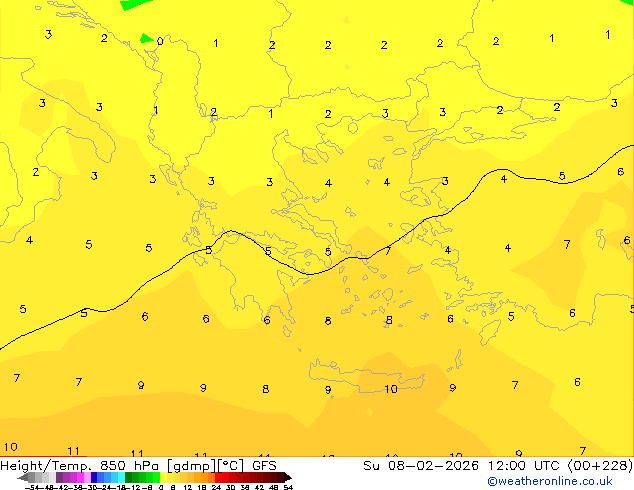Click the date Su 08-02-2026
634x490 pixels.
tap(421, 466)
